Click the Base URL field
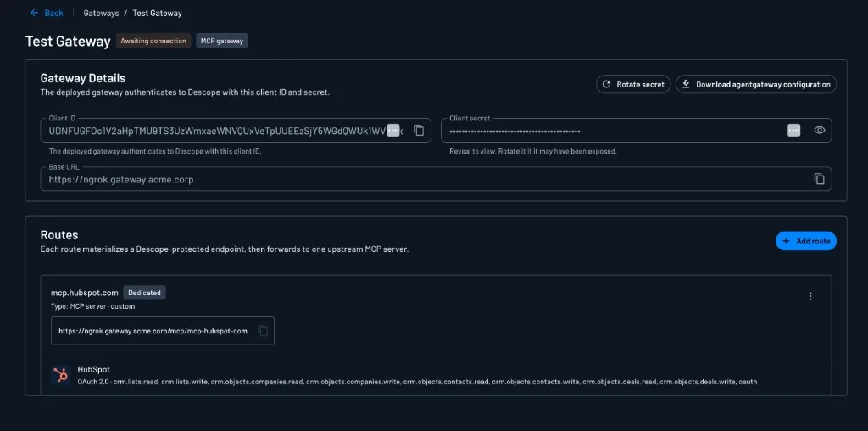The width and height of the screenshot is (868, 431). pyautogui.click(x=437, y=179)
